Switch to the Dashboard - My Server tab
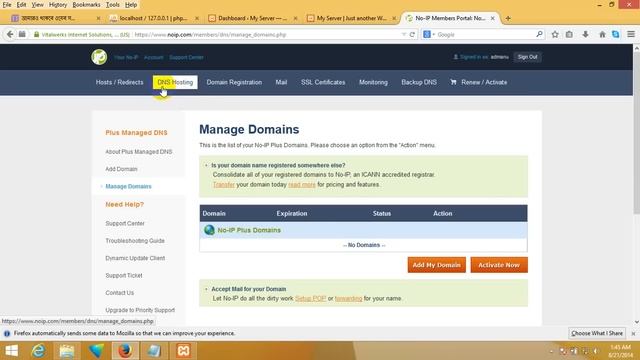The image size is (640, 360). pyautogui.click(x=253, y=18)
